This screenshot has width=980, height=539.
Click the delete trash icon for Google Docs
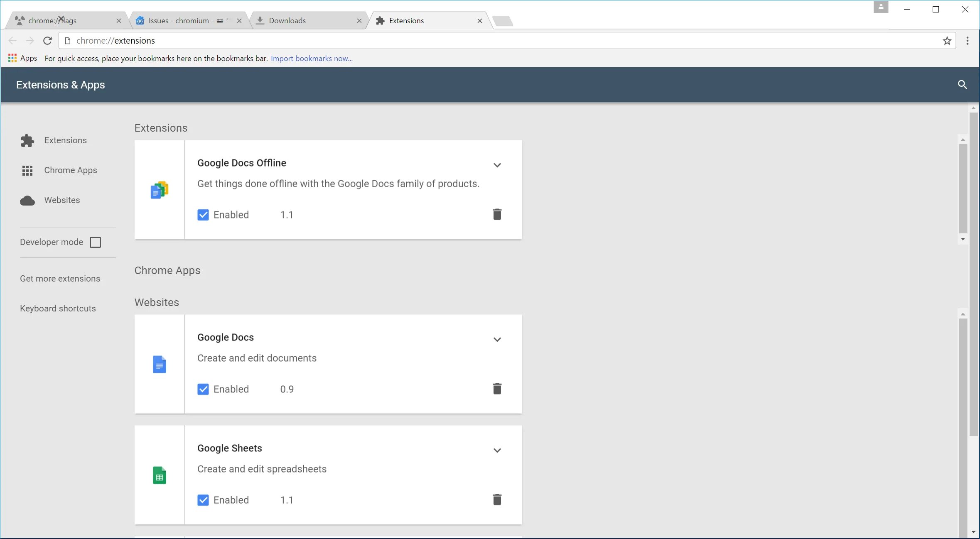pos(496,389)
